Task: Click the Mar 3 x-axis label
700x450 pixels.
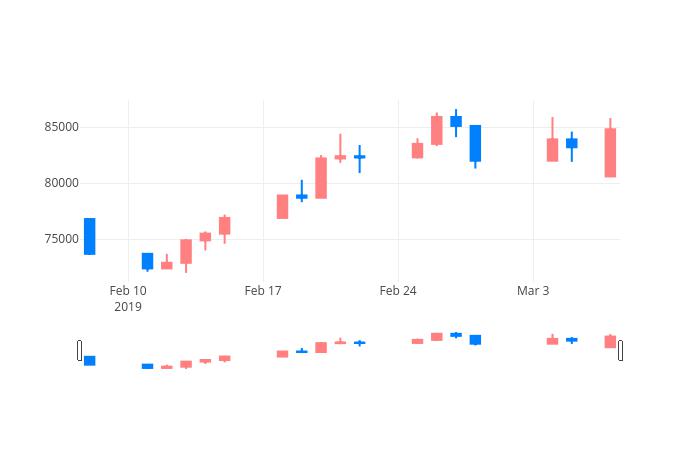Action: click(533, 291)
